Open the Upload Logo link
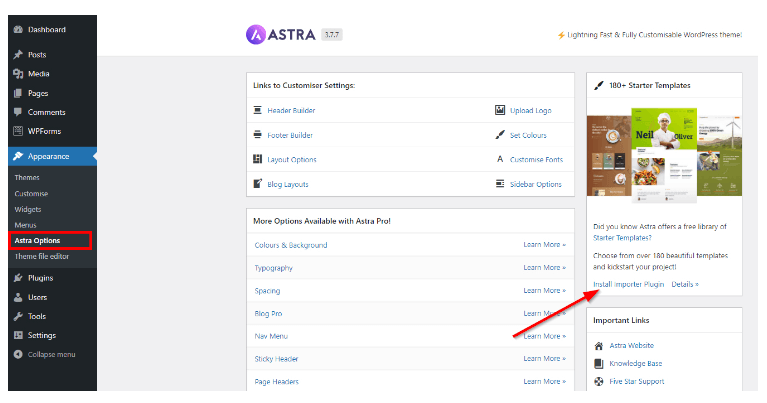This screenshot has width=767, height=403. point(531,111)
